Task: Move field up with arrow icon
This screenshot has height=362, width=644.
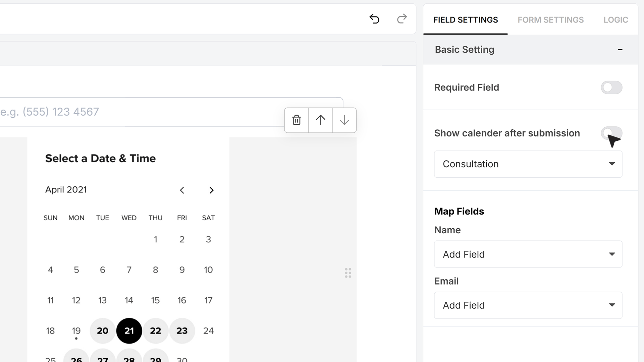Action: click(x=321, y=120)
